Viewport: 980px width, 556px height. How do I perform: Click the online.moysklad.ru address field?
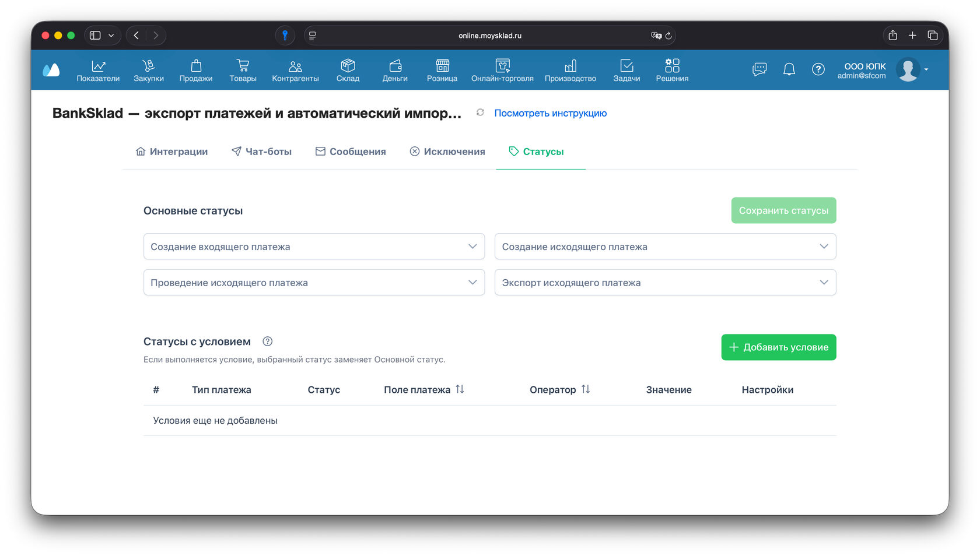490,36
